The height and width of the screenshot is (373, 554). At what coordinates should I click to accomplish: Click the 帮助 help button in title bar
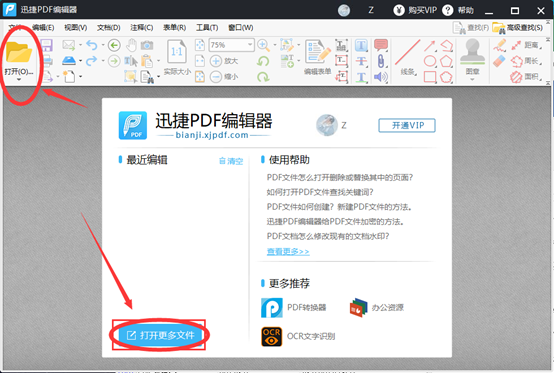pos(458,10)
